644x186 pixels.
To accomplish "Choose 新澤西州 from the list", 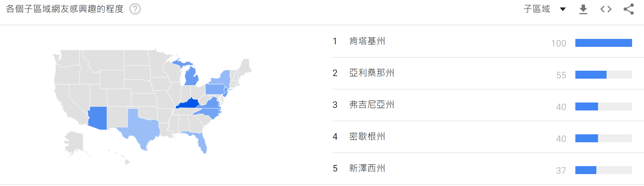I will (x=367, y=168).
